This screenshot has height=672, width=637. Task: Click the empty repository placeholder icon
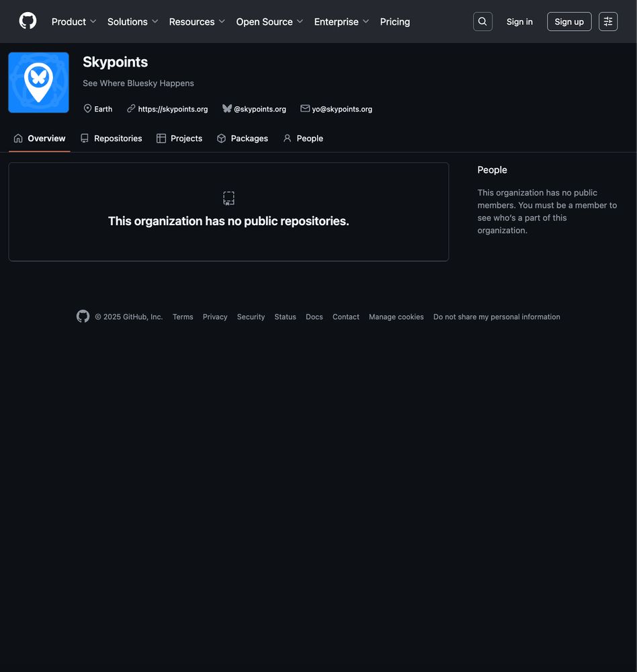229,198
